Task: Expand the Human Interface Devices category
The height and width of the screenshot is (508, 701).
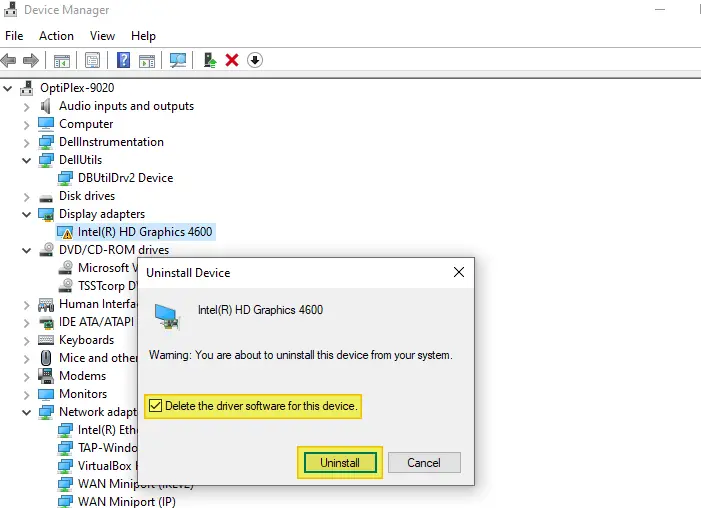Action: pos(26,305)
